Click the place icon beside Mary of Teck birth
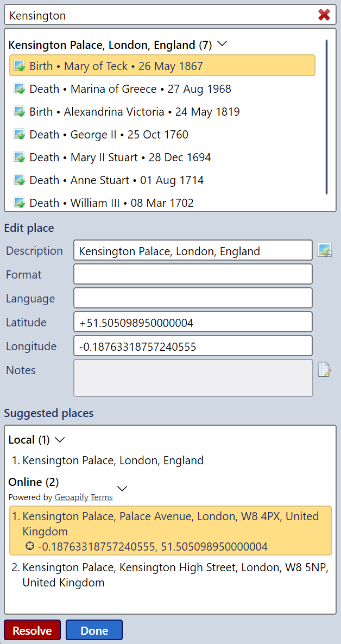Screen dimensions: 341x644 [20, 66]
